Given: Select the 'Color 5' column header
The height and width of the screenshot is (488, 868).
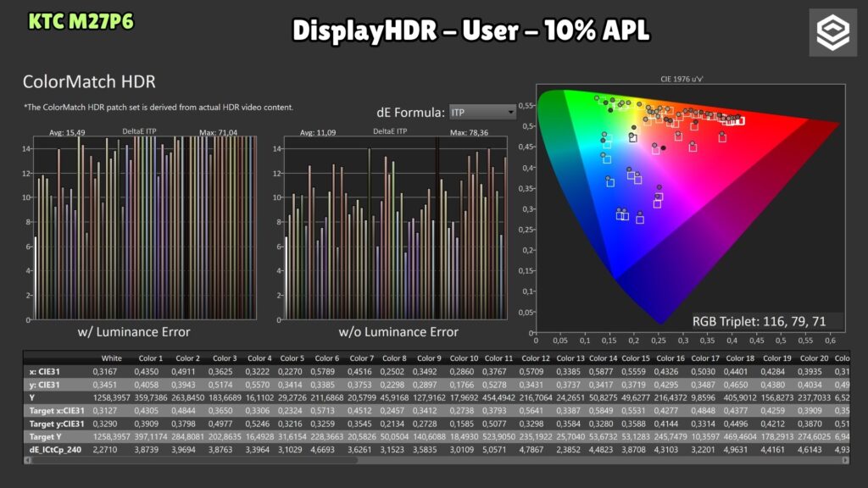Looking at the screenshot, I should click(x=292, y=358).
